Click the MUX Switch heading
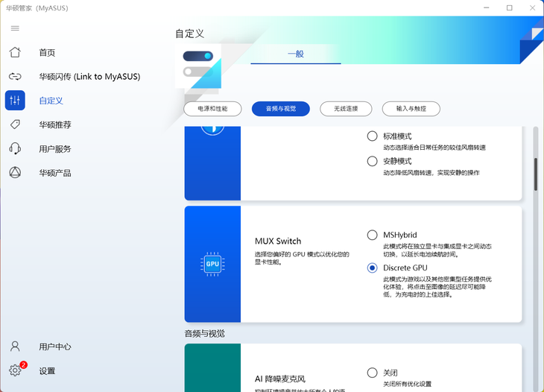The height and width of the screenshot is (392, 544). tap(278, 241)
